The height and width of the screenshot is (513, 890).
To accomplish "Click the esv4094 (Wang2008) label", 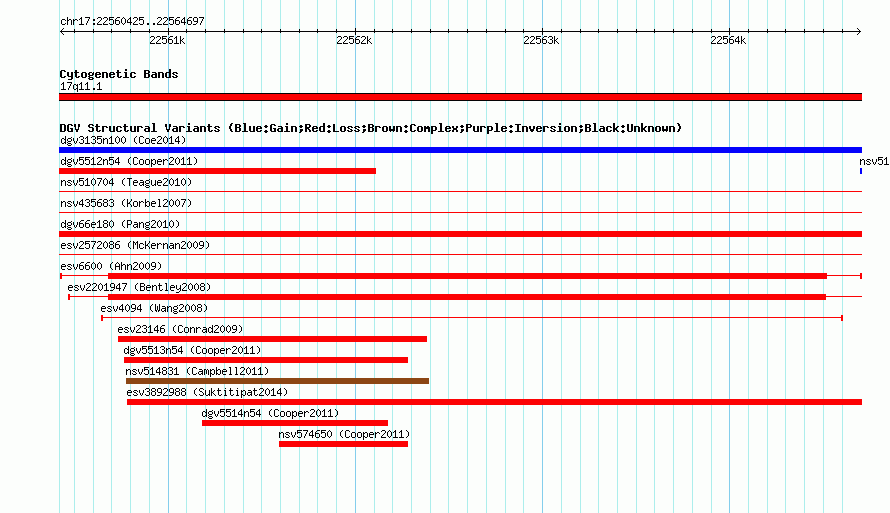I will 154,308.
